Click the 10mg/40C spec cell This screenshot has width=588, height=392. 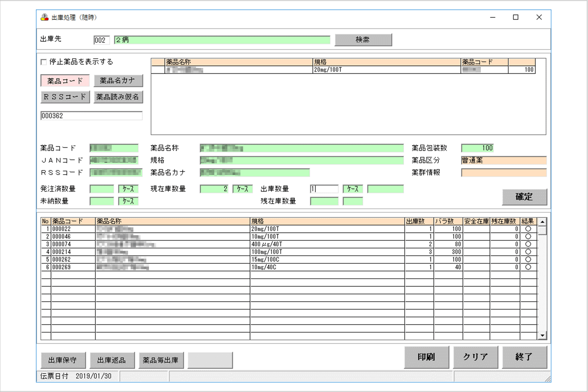coord(327,267)
